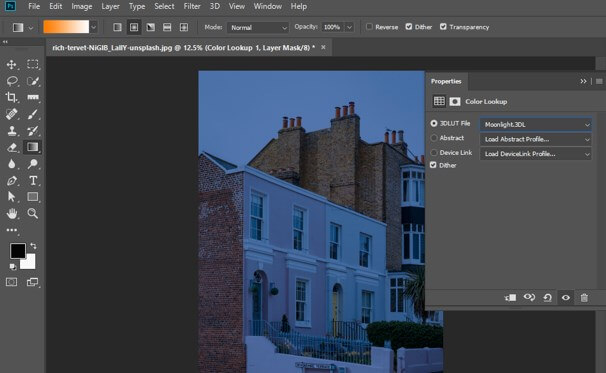Select the Hand tool
The height and width of the screenshot is (373, 606).
[x=12, y=213]
